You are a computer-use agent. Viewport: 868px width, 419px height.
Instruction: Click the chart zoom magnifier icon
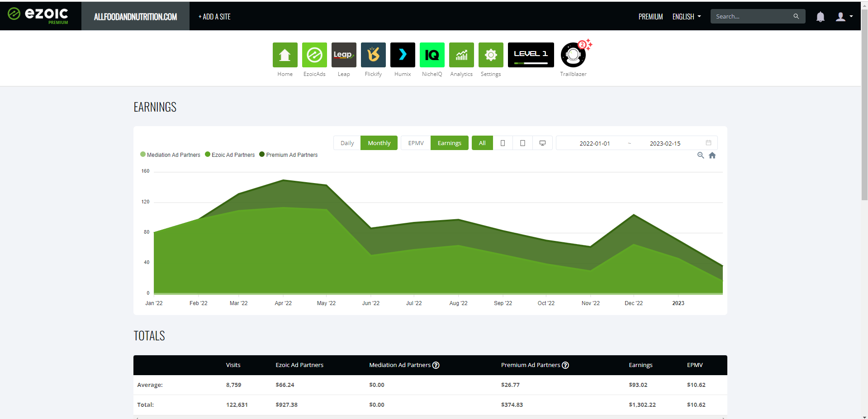point(701,155)
